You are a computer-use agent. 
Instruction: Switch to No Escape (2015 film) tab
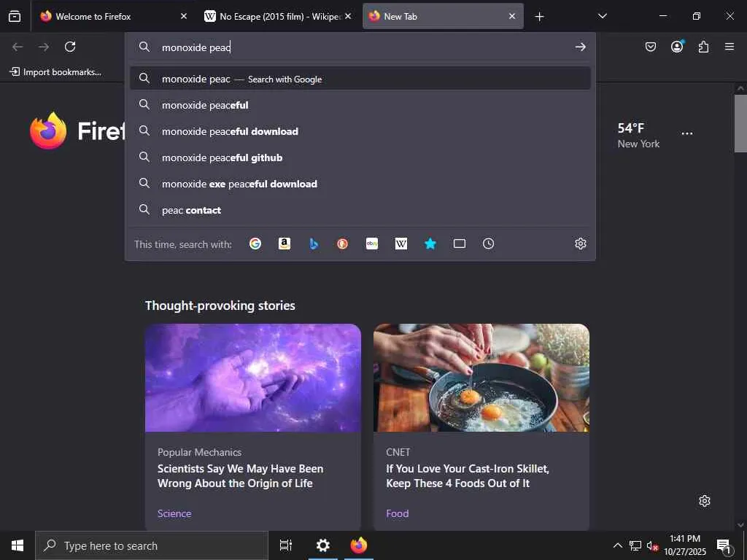(279, 16)
